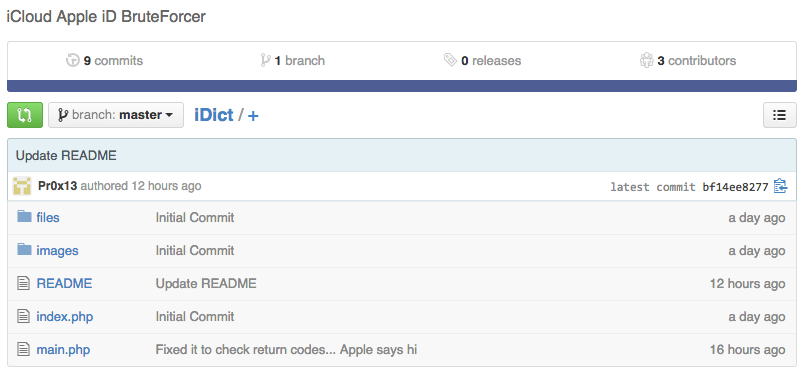Open the files folder
Screen dimensions: 803x372
pos(48,218)
